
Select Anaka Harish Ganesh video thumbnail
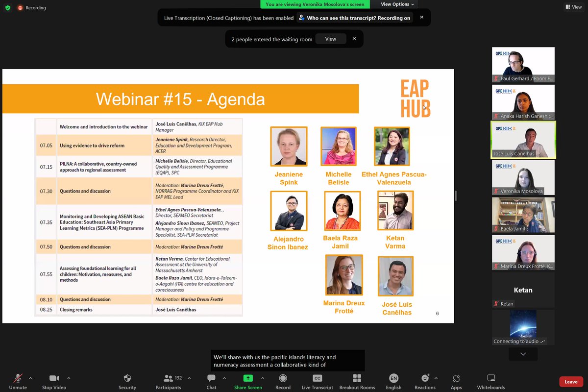(523, 102)
